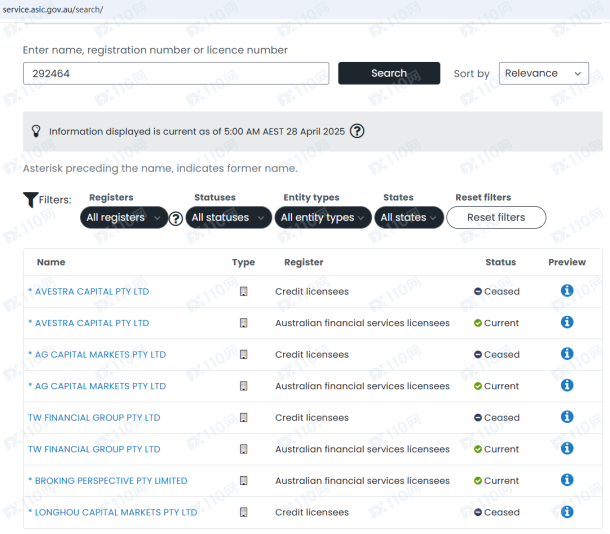
Task: Open preview for Avestra Capital financial services row
Action: click(x=567, y=322)
